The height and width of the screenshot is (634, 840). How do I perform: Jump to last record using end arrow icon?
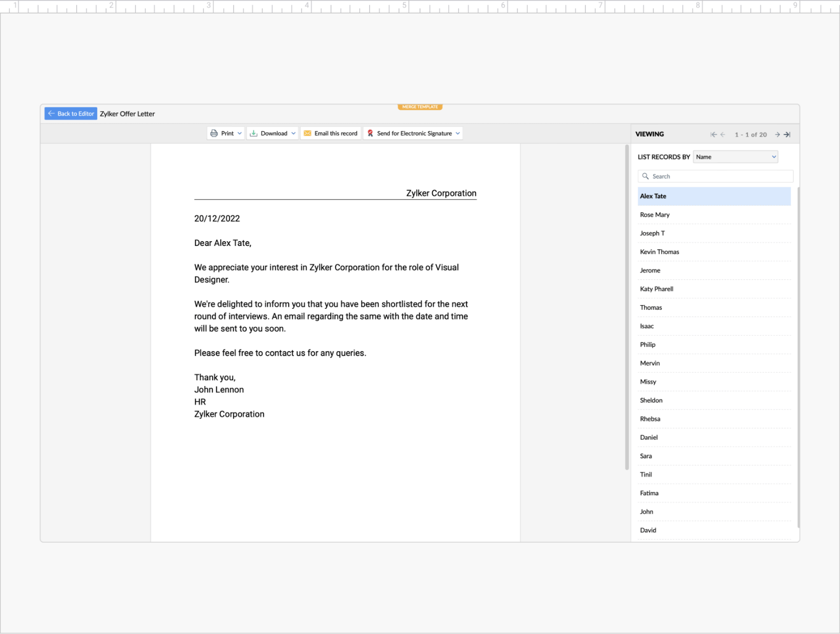(786, 134)
